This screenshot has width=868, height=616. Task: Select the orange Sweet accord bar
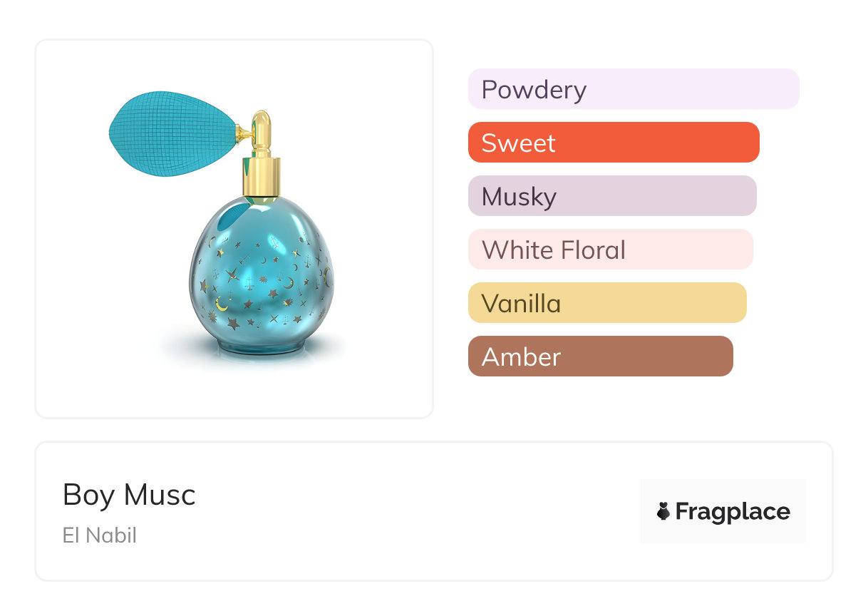(614, 143)
